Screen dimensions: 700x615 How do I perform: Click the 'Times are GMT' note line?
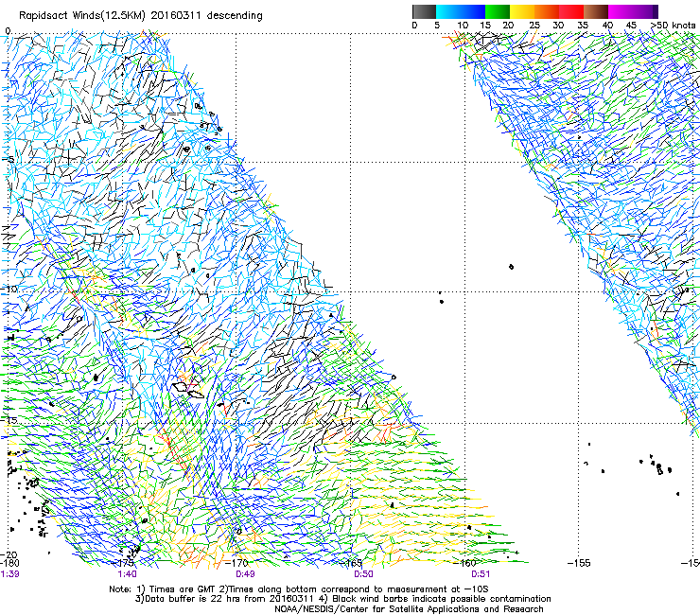pos(299,589)
